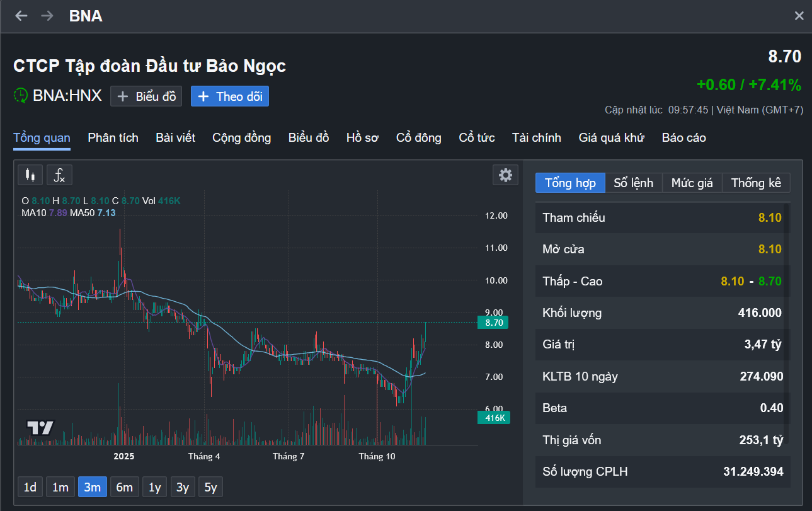Select the Thống kê panel tab

click(x=756, y=183)
